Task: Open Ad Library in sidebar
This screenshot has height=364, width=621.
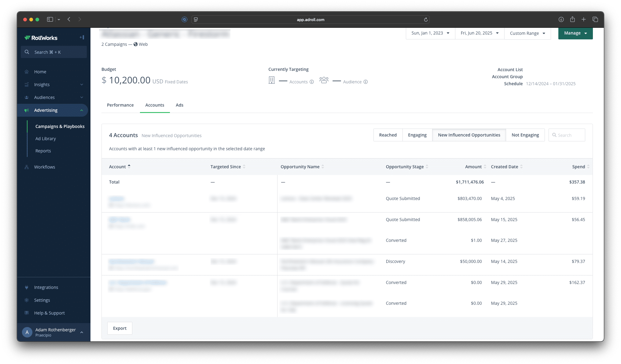Action: click(46, 139)
